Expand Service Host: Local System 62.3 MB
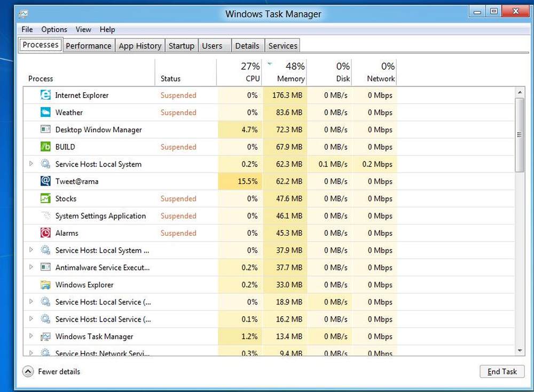The image size is (534, 392). tap(31, 164)
